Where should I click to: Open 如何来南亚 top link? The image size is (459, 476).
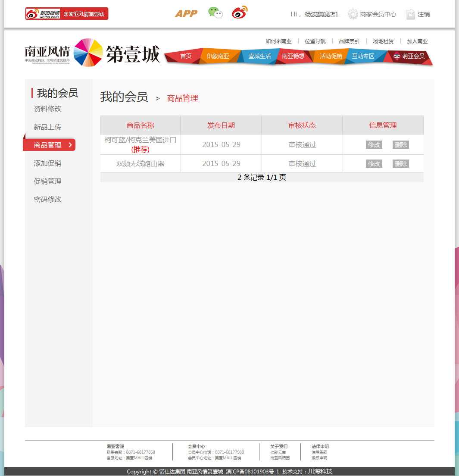(278, 41)
